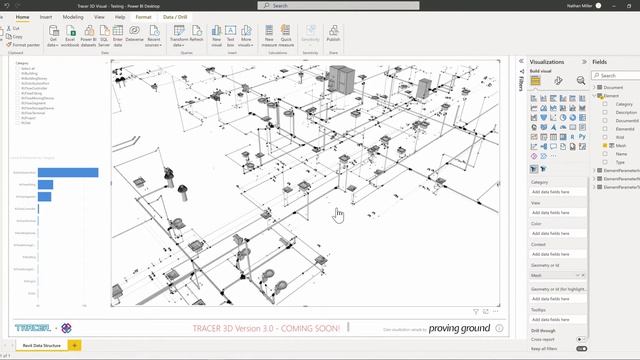This screenshot has height=360, width=640.
Task: Open the Dataverse connector
Action: click(134, 34)
